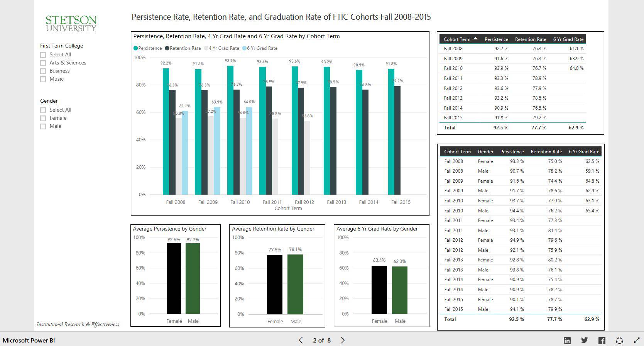Go to the previous report page
Screen dimensions: 644x346
(301, 340)
